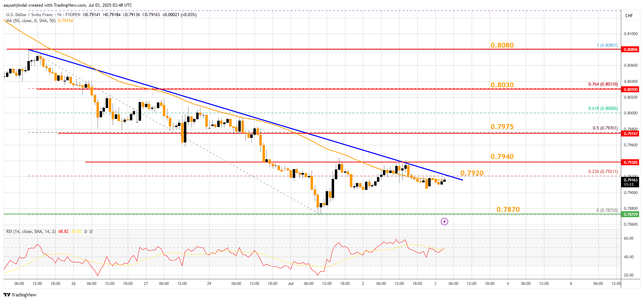Click the low price L0.79136

[x=131, y=15]
